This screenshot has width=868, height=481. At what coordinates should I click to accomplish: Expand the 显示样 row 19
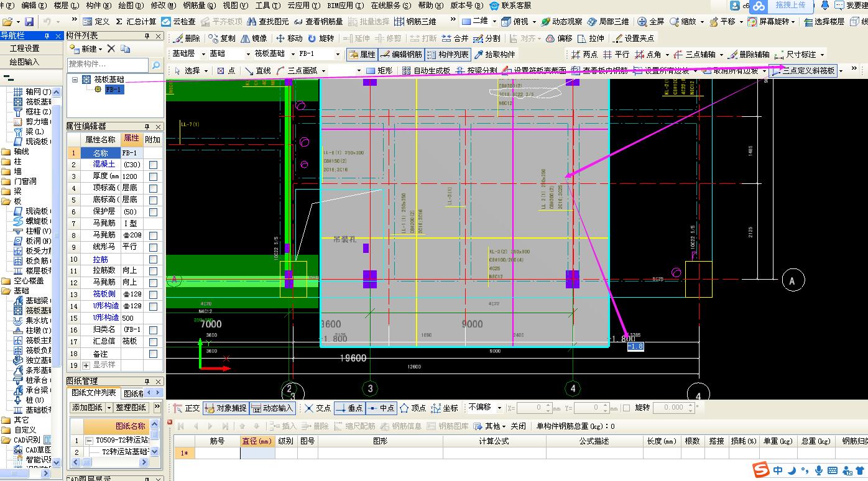pyautogui.click(x=86, y=366)
